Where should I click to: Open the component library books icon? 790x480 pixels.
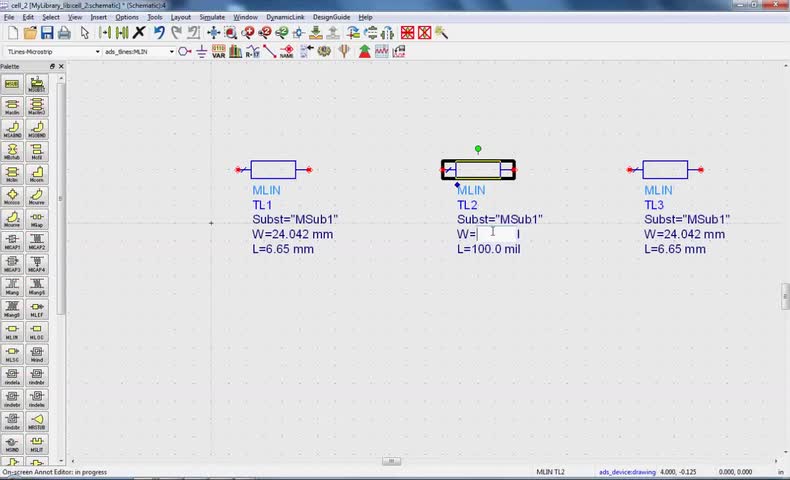tap(235, 51)
